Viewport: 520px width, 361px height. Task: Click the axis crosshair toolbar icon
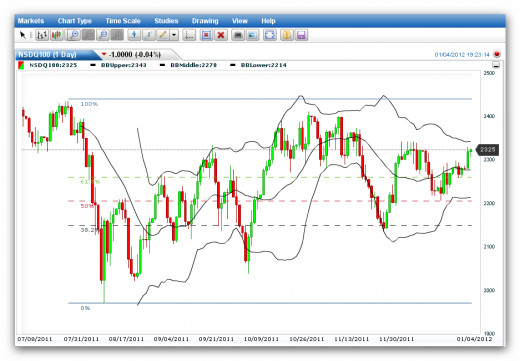click(189, 35)
